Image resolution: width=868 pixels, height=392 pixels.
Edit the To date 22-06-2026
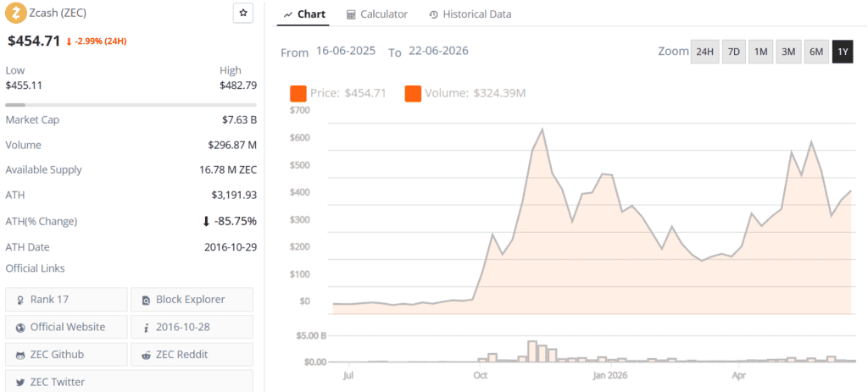tap(438, 52)
